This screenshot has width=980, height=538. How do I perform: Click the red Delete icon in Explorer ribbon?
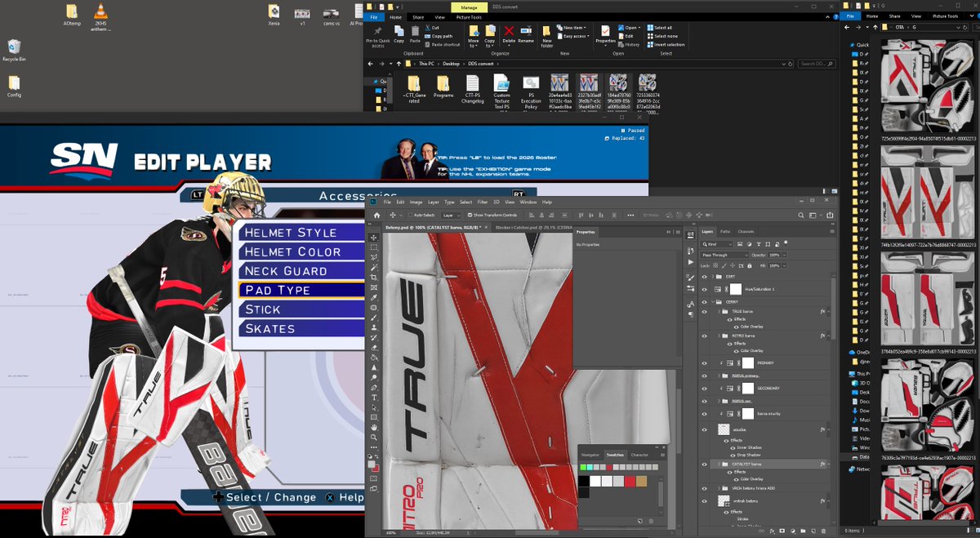click(x=510, y=31)
